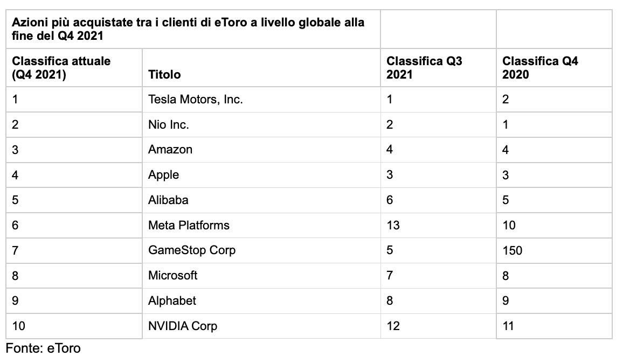Click the Alphabet title cell
The height and width of the screenshot is (364, 623).
172,300
